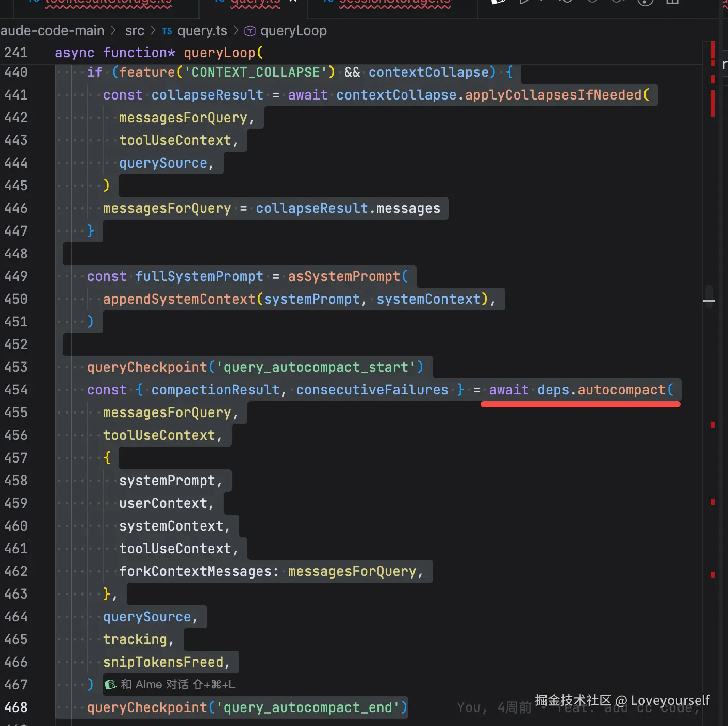Click compactionResult on line 454
The width and height of the screenshot is (728, 726).
pos(216,390)
